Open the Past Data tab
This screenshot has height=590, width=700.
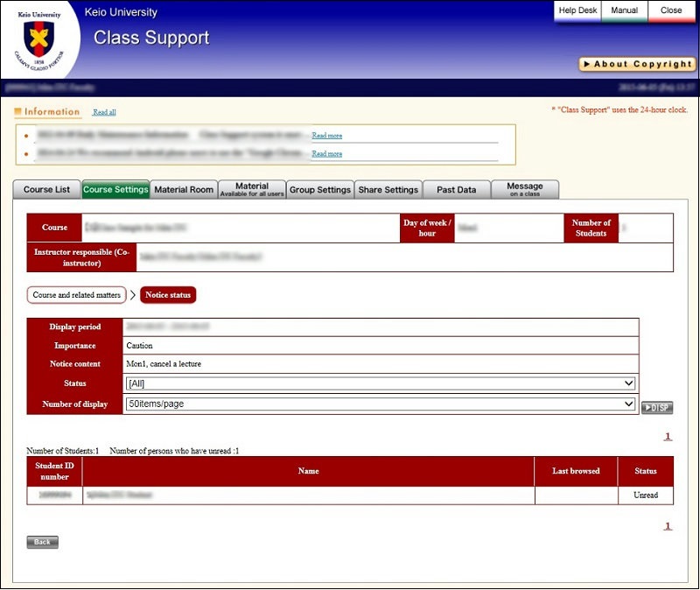pos(457,190)
